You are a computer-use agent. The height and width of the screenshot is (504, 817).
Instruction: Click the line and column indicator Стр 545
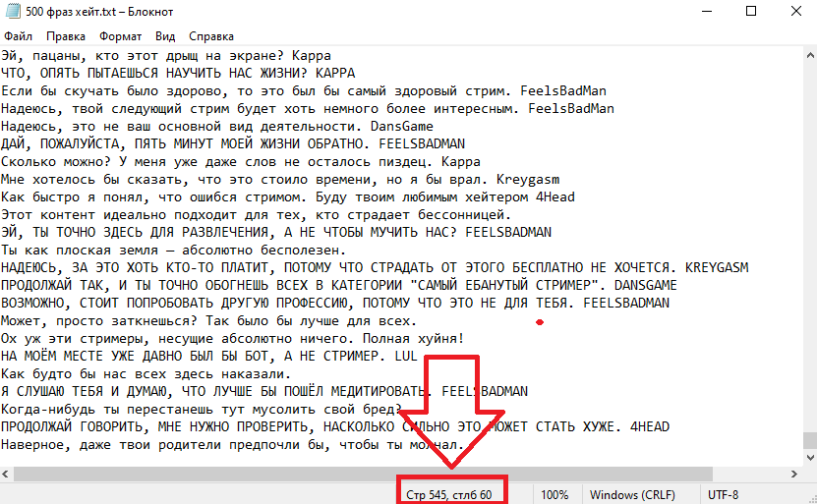(449, 494)
